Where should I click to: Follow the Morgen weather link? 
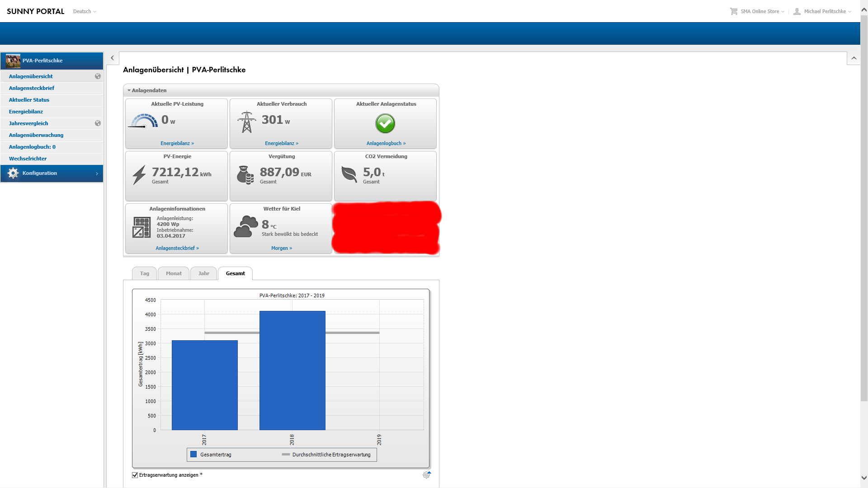tap(281, 248)
